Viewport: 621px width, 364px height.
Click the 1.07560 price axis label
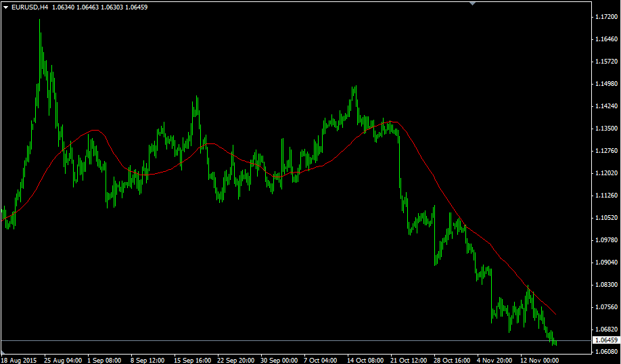(x=606, y=306)
